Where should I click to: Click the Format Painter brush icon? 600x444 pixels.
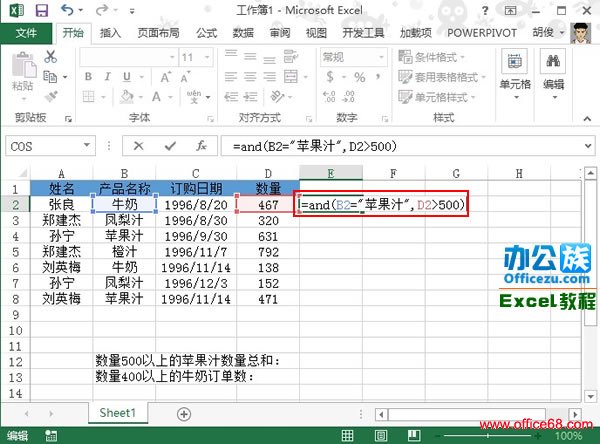51,96
